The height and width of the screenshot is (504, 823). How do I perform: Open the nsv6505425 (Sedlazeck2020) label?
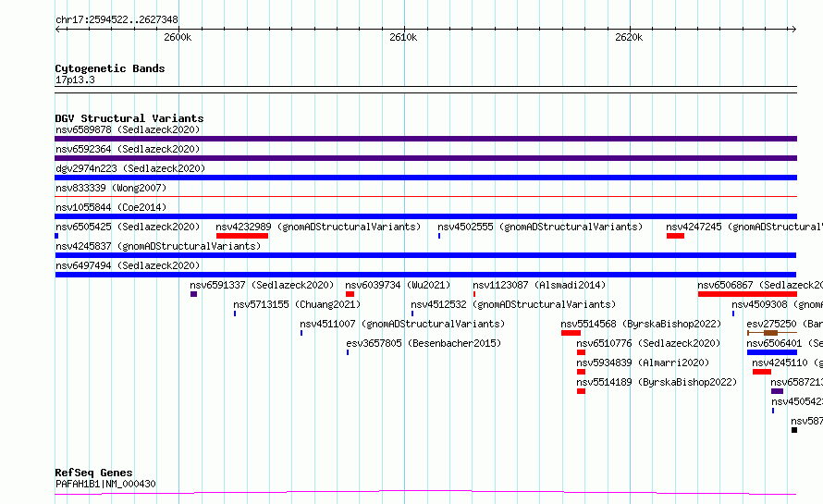pos(128,227)
